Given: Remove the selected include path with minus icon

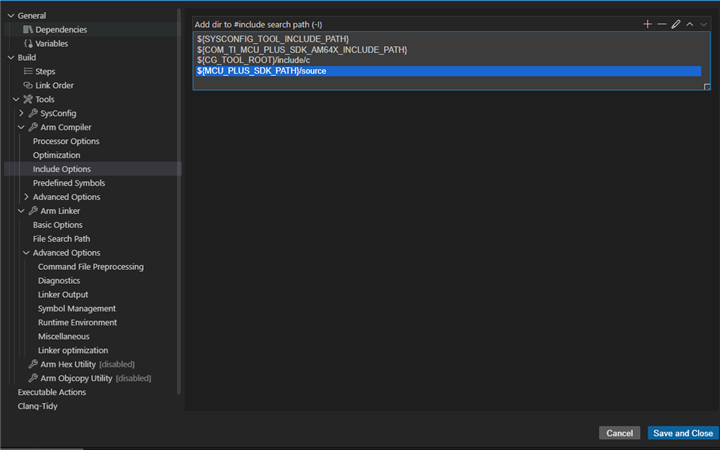Looking at the screenshot, I should point(662,24).
